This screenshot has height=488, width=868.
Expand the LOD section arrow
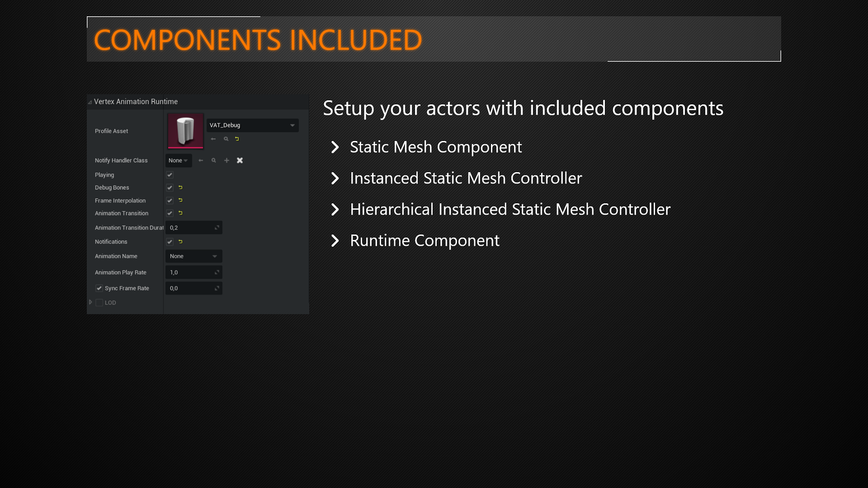[90, 303]
